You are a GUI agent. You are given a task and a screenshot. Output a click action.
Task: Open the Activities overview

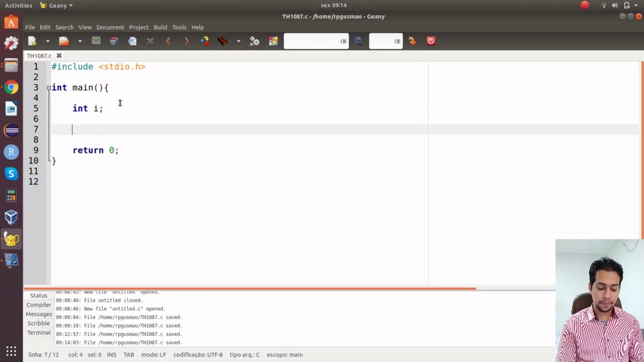(x=19, y=5)
